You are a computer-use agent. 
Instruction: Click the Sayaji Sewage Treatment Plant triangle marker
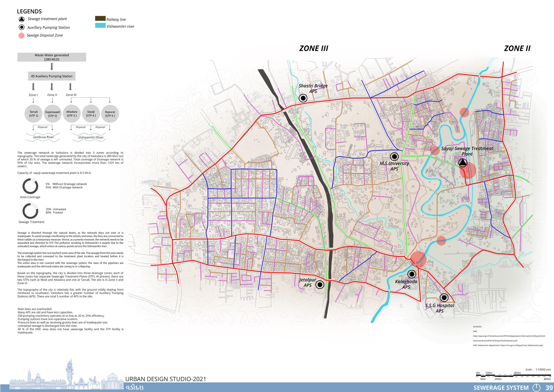coord(463,163)
